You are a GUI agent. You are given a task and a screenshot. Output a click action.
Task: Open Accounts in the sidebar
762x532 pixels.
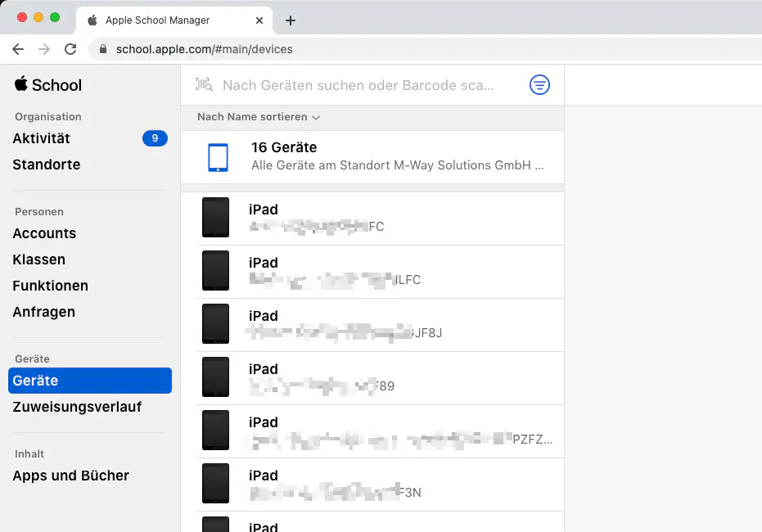[x=44, y=234]
